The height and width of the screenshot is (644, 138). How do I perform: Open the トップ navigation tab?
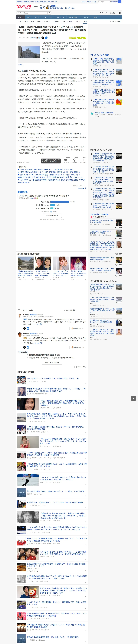(x=20, y=17)
